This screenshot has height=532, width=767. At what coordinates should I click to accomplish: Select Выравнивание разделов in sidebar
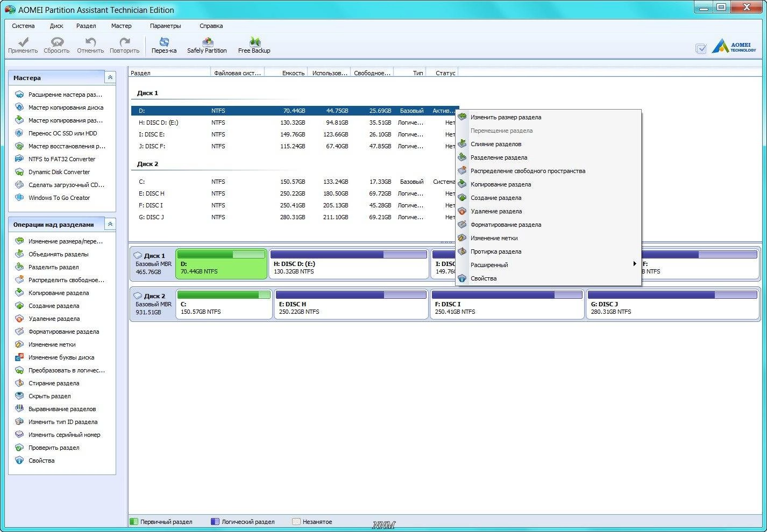point(62,409)
